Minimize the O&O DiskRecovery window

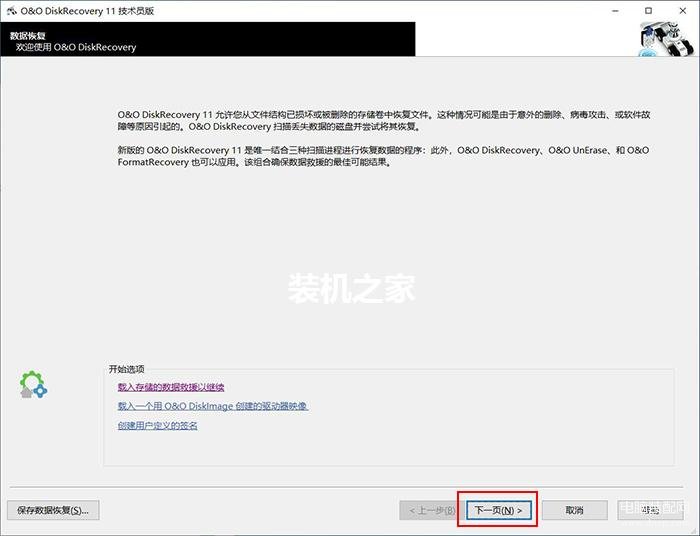[x=615, y=11]
